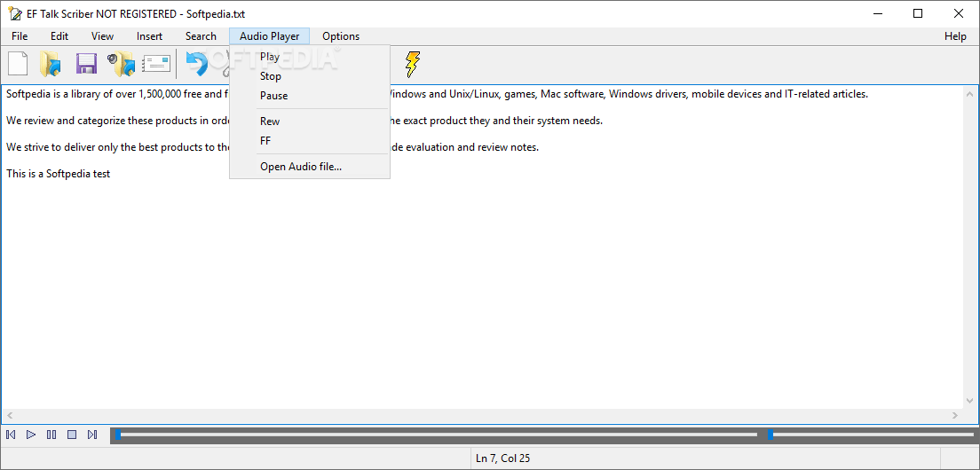Open the Options menu
This screenshot has width=980, height=470.
click(x=341, y=36)
